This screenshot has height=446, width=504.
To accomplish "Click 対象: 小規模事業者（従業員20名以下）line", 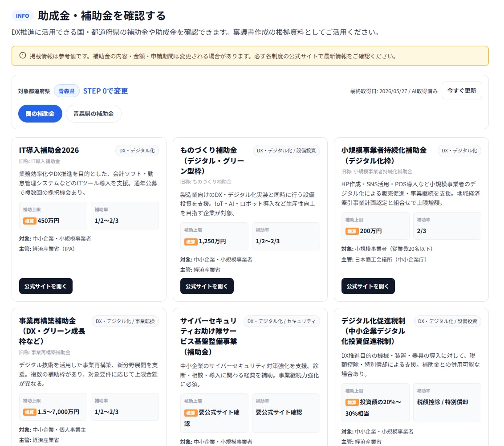I will coord(387,249).
